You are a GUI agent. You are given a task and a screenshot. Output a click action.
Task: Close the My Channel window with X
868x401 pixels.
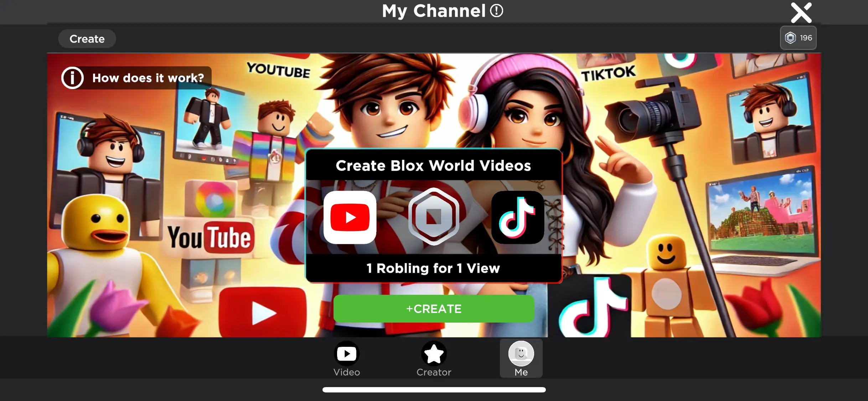pos(801,13)
